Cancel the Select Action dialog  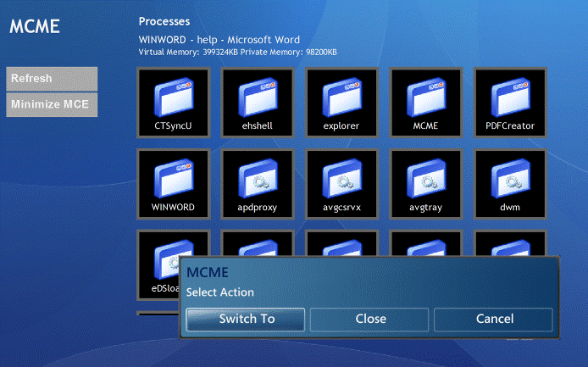click(x=493, y=320)
